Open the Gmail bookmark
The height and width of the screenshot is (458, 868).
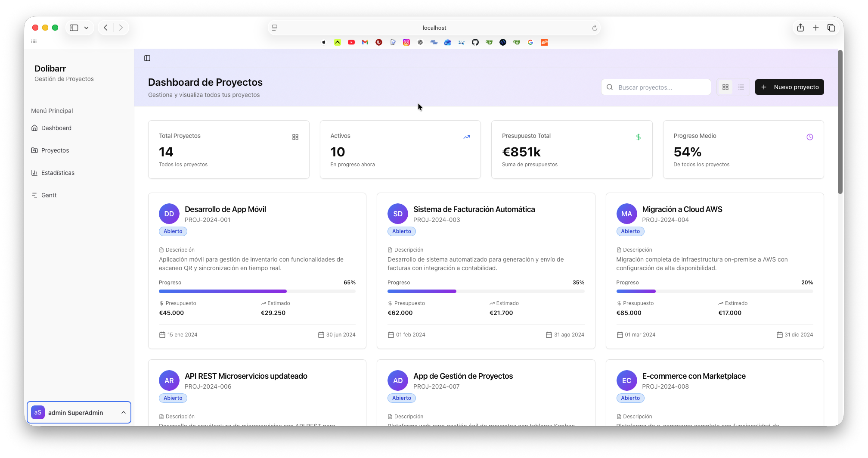click(365, 42)
